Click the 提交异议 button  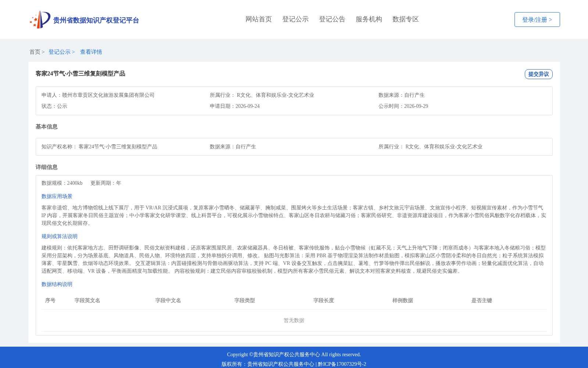pyautogui.click(x=539, y=74)
